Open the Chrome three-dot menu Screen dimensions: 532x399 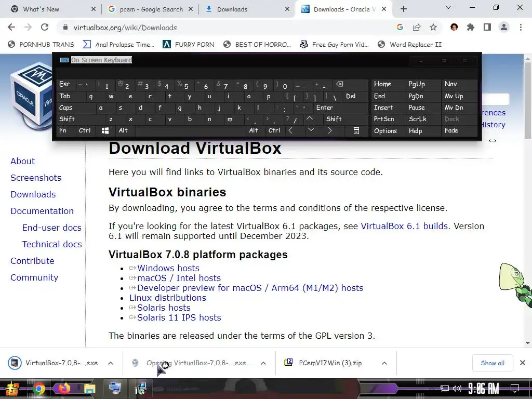point(521,27)
